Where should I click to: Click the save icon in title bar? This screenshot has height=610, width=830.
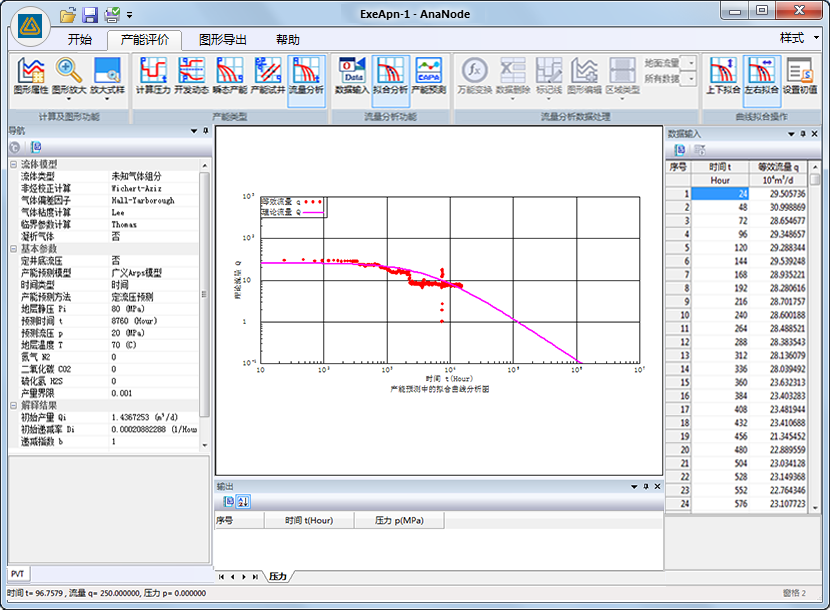[90, 15]
